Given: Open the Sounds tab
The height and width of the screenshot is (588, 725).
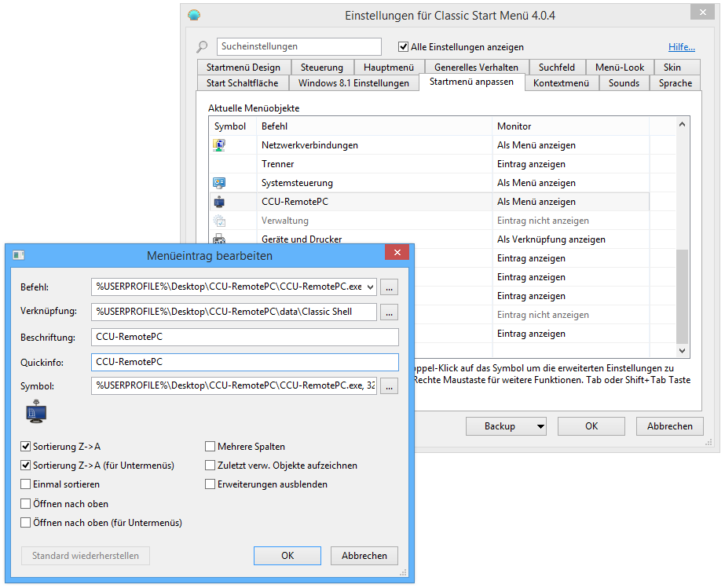Looking at the screenshot, I should 624,83.
